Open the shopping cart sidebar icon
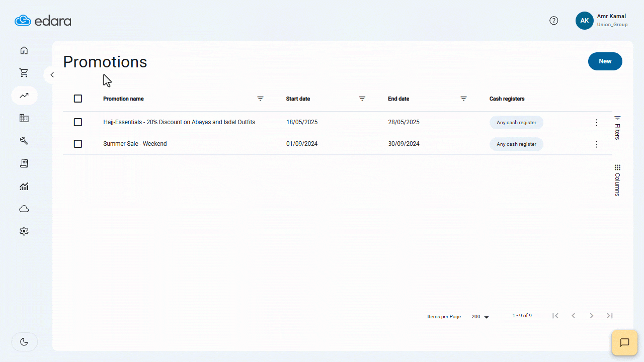This screenshot has height=362, width=644. coord(24,73)
